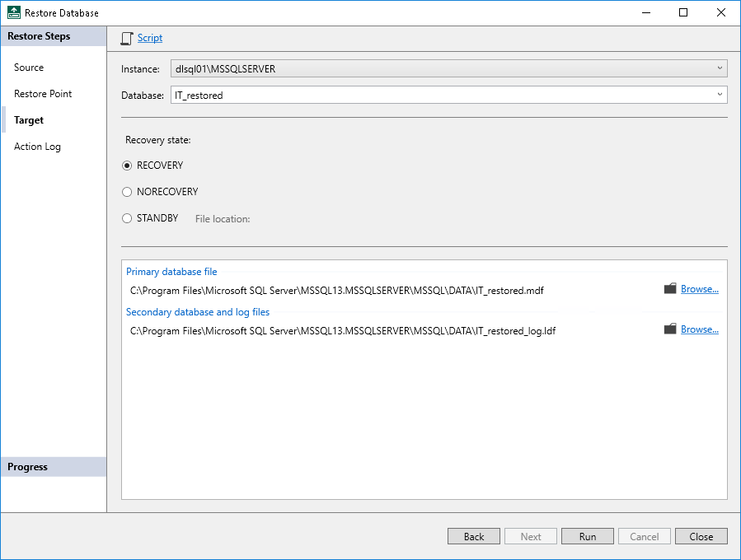The width and height of the screenshot is (741, 560).
Task: Go to the Source restore step
Action: point(29,67)
